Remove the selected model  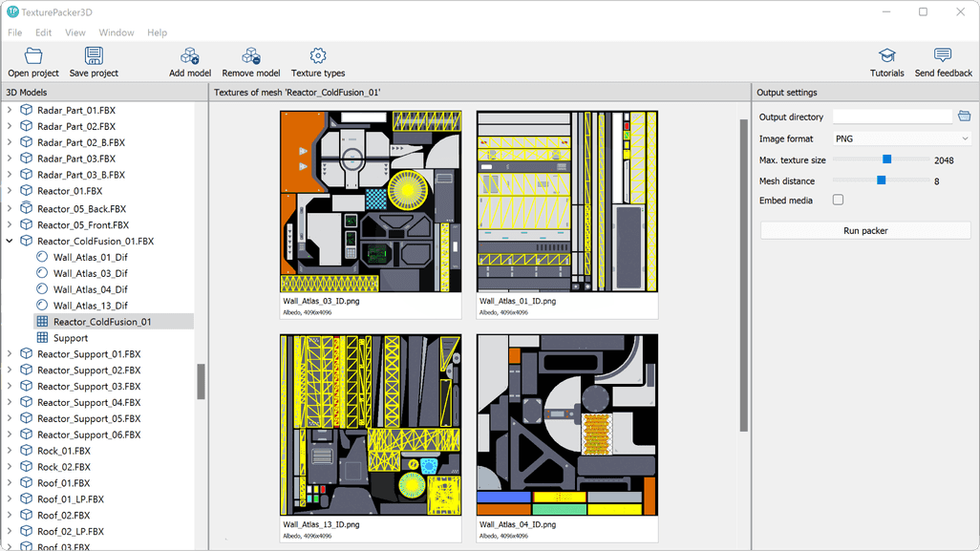point(250,59)
